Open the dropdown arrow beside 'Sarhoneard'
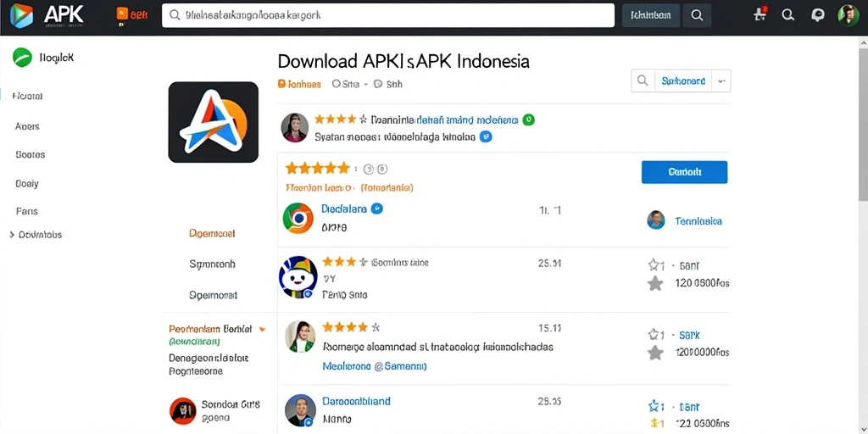The image size is (868, 434). click(721, 81)
